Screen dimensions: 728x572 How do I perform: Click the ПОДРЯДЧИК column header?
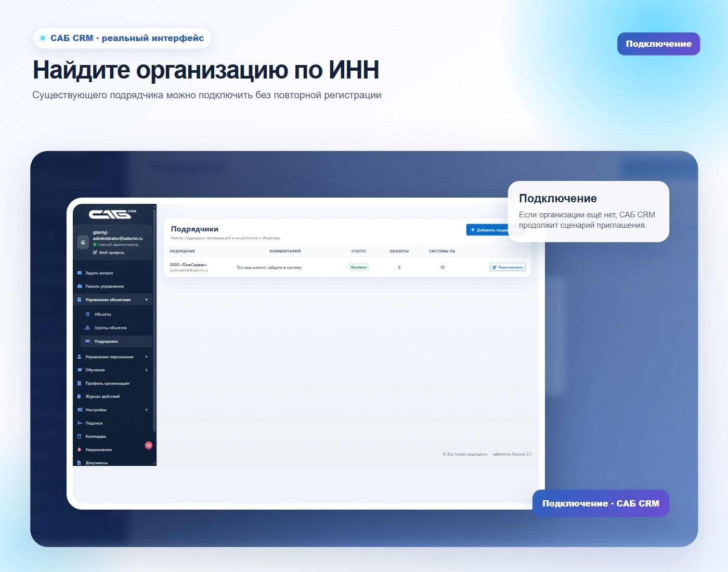[183, 251]
